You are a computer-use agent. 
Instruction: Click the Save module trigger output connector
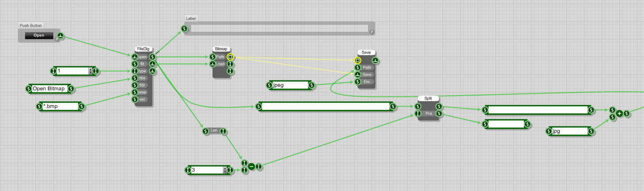click(375, 60)
